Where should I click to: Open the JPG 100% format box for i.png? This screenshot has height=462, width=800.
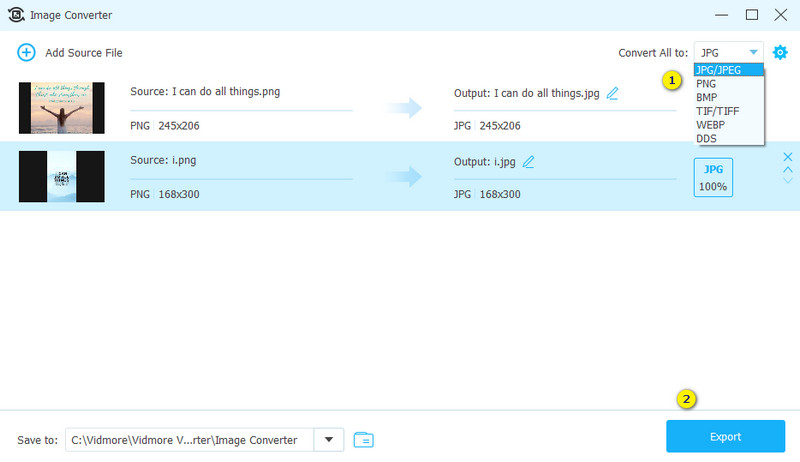[x=713, y=176]
